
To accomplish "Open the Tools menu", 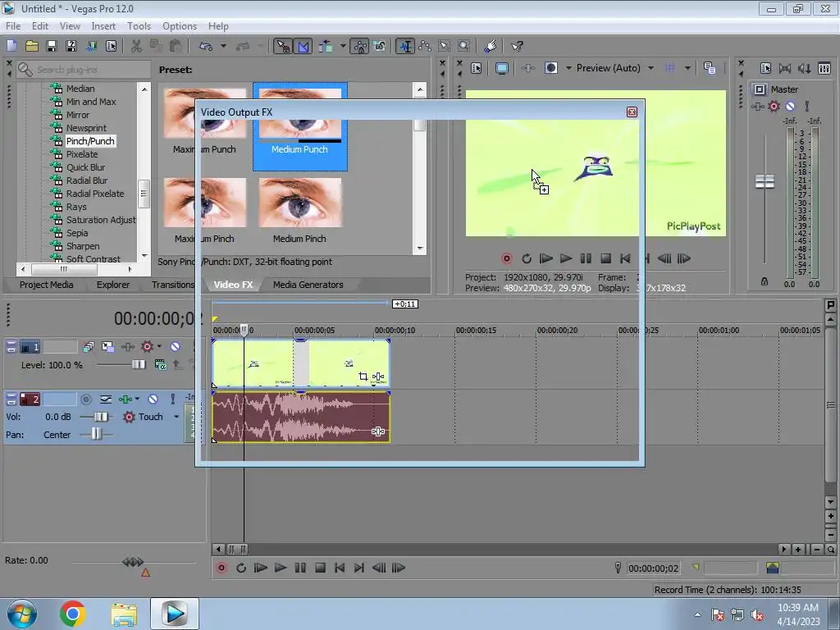I will 139,25.
